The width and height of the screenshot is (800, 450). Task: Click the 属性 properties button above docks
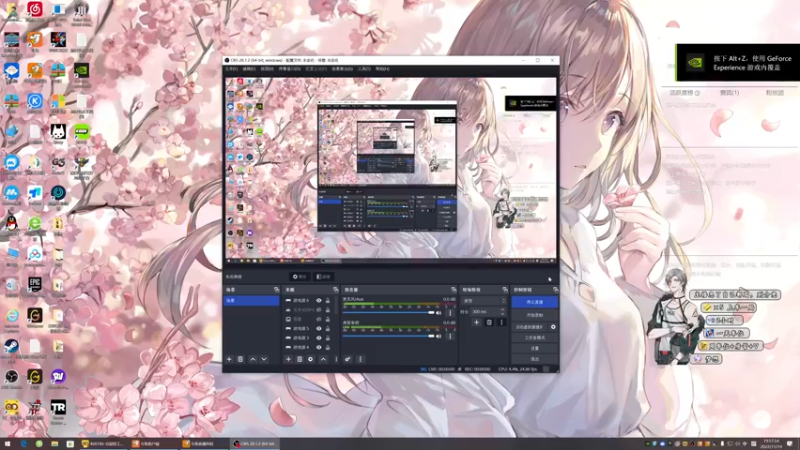click(x=299, y=277)
